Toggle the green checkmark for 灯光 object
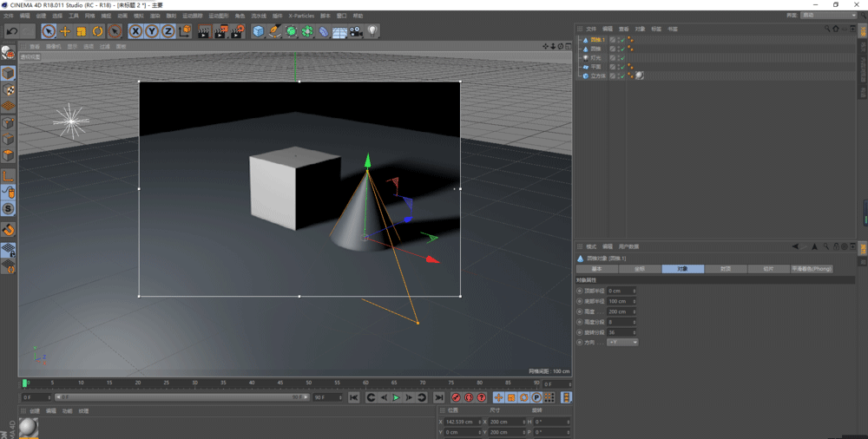Image resolution: width=868 pixels, height=439 pixels. point(621,58)
